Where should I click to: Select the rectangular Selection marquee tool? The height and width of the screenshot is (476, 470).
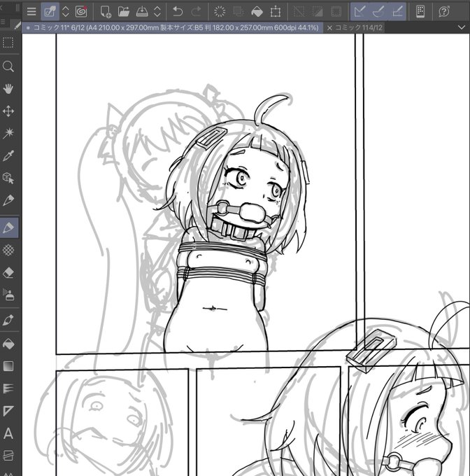click(x=8, y=43)
